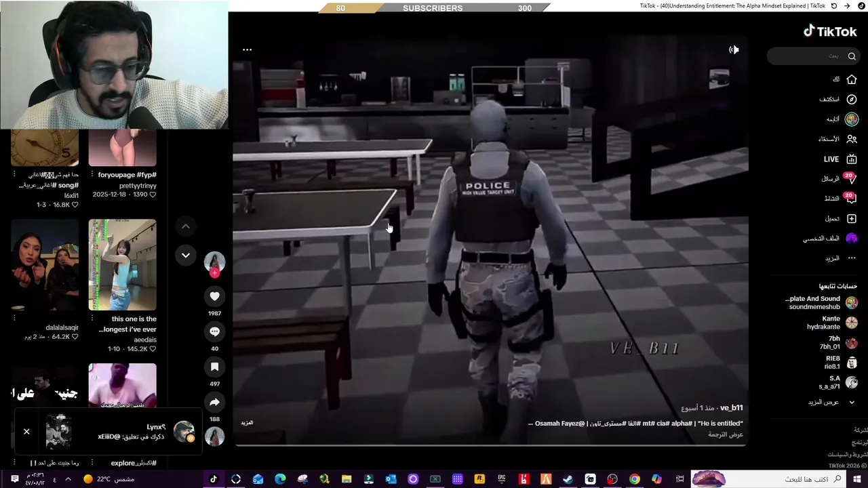This screenshot has height=488, width=868.
Task: Open Messages icon with 20 badge (الرسائل)
Action: (850, 180)
